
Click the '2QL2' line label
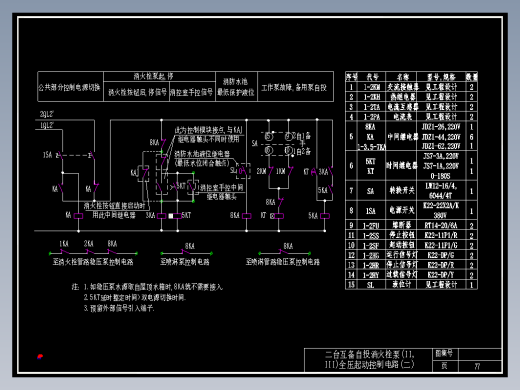click(47, 114)
